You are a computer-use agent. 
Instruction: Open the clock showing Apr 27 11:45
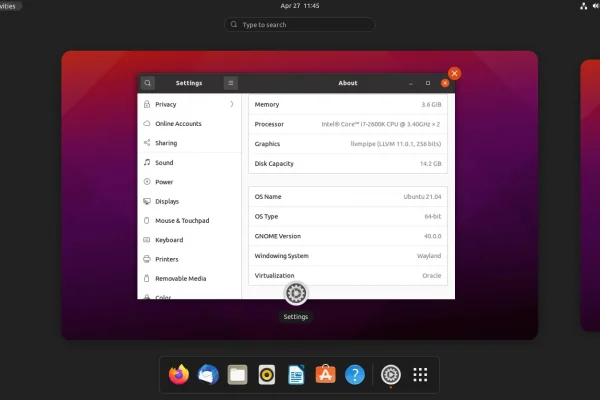(300, 6)
